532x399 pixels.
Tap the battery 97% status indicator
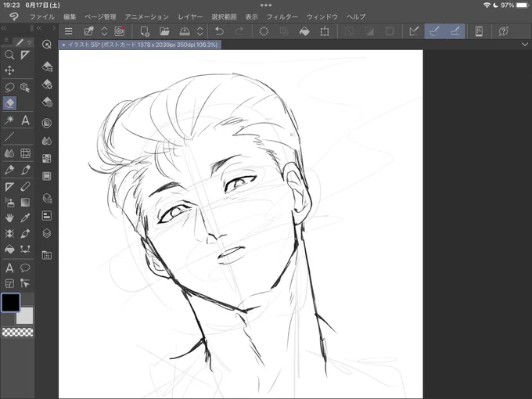(515, 5)
